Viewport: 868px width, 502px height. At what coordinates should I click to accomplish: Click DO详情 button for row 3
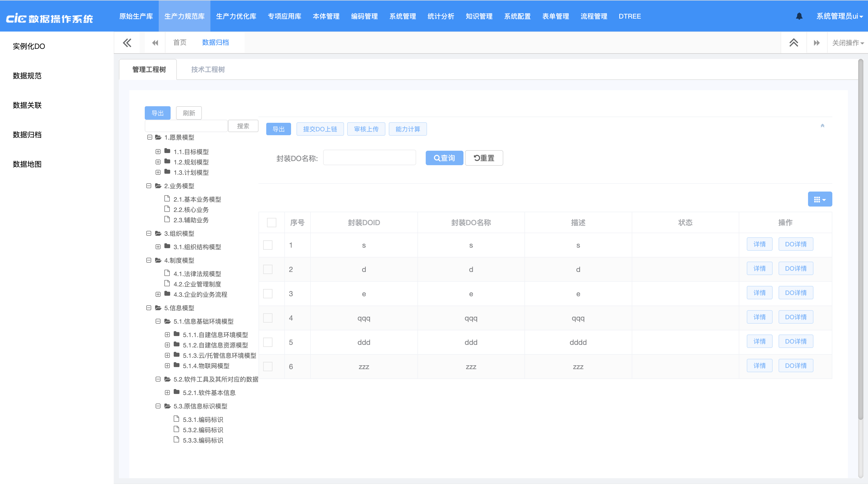pyautogui.click(x=795, y=293)
